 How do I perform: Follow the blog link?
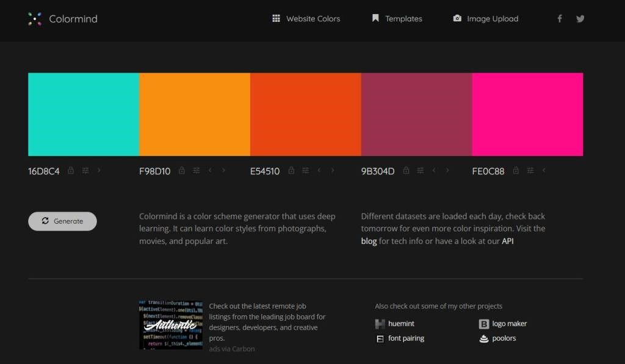tap(369, 241)
